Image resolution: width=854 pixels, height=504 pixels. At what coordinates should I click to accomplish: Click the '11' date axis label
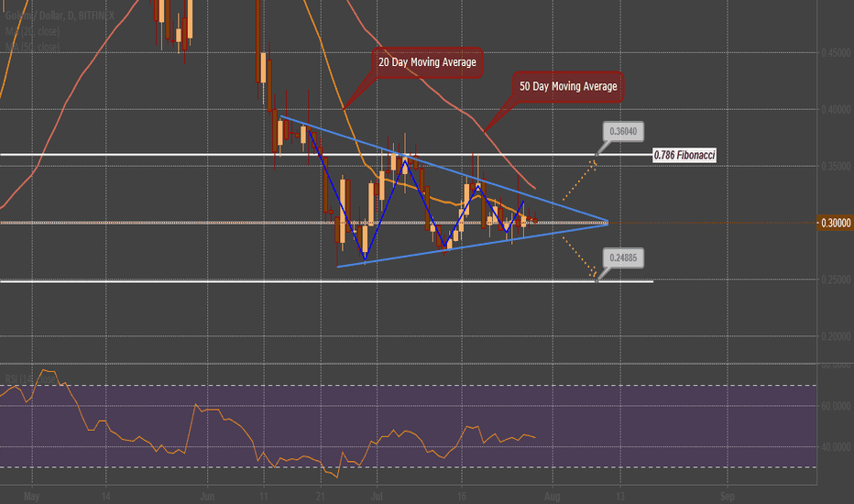[264, 497]
